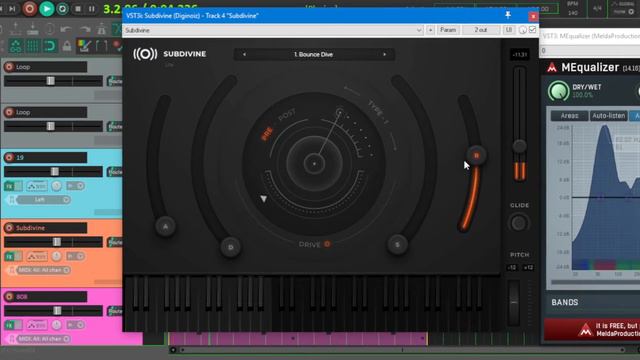Arm record on track 19
This screenshot has width=640, height=360.
click(9, 157)
